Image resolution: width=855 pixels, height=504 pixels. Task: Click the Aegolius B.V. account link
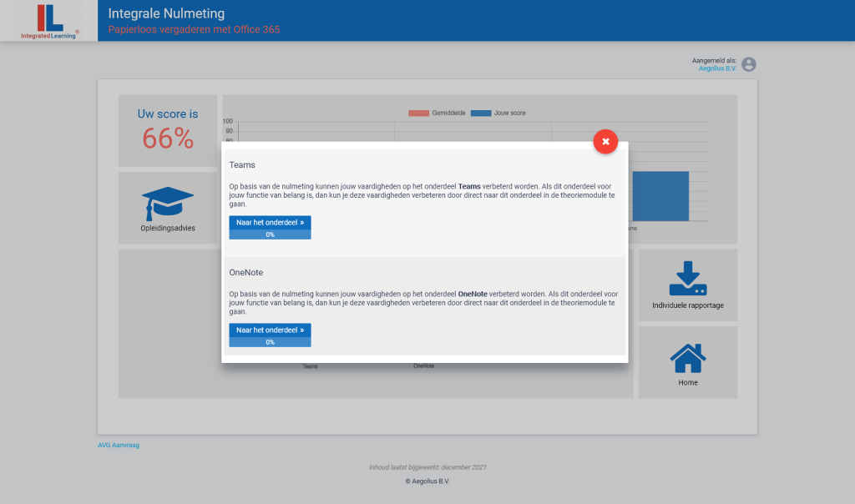coord(717,68)
